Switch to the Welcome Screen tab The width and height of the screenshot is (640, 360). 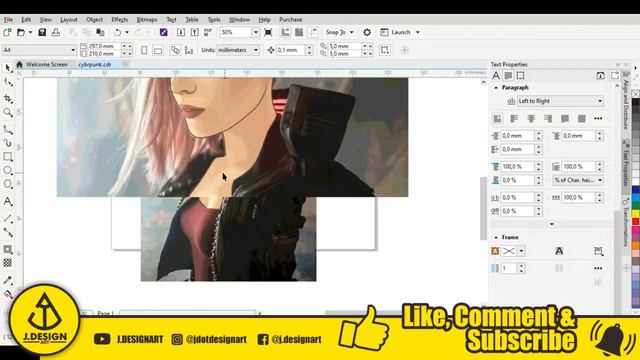46,64
